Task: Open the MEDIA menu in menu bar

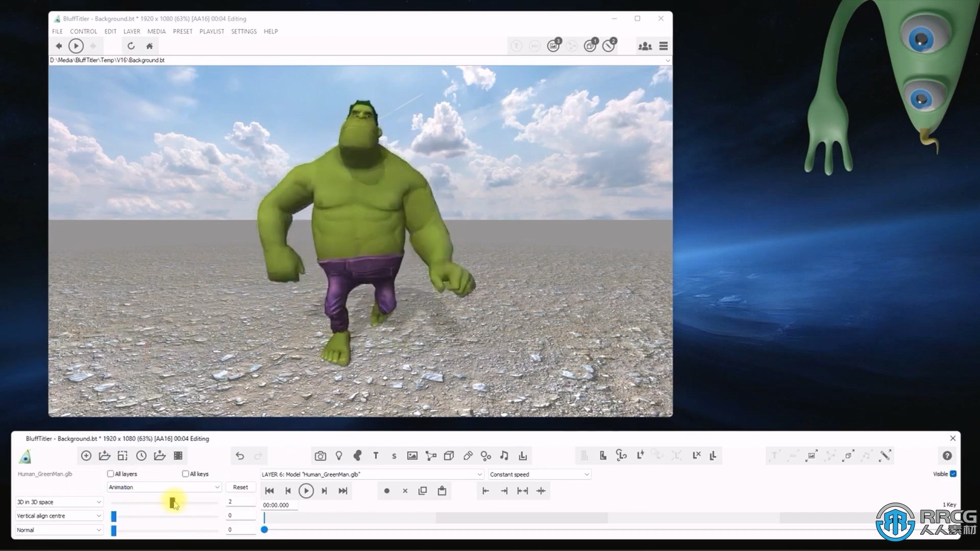Action: click(156, 32)
